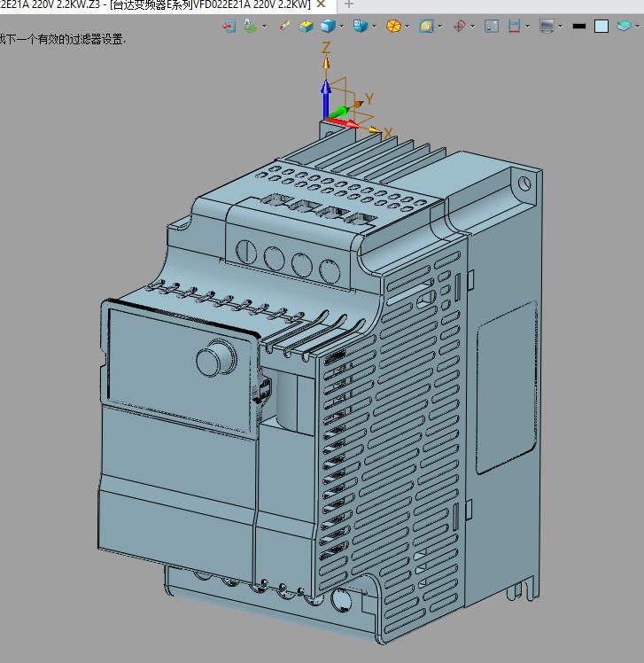The image size is (644, 663).
Task: Open the orange mesh icon dropdown arrow
Action: tap(407, 27)
